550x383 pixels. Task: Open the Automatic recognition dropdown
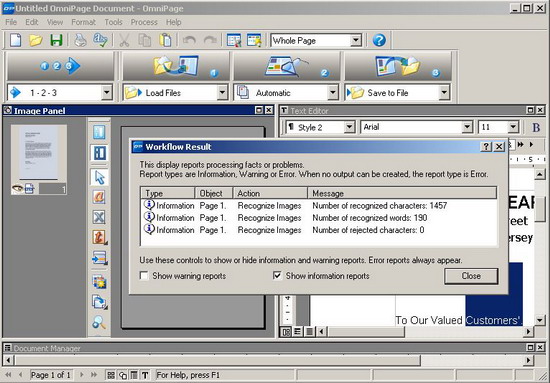(x=333, y=93)
